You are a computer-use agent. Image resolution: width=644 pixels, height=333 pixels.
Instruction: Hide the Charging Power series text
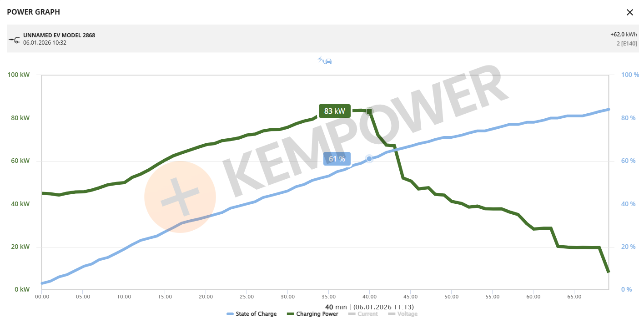[x=317, y=314]
